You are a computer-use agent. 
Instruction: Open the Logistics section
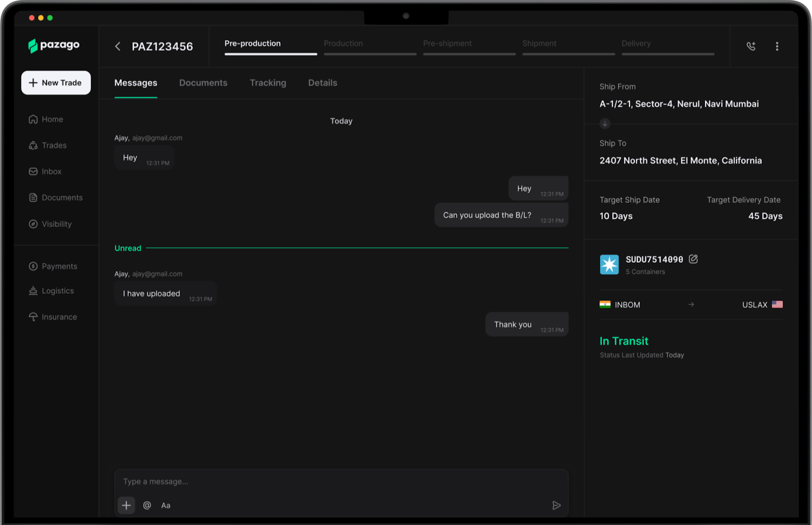[57, 291]
